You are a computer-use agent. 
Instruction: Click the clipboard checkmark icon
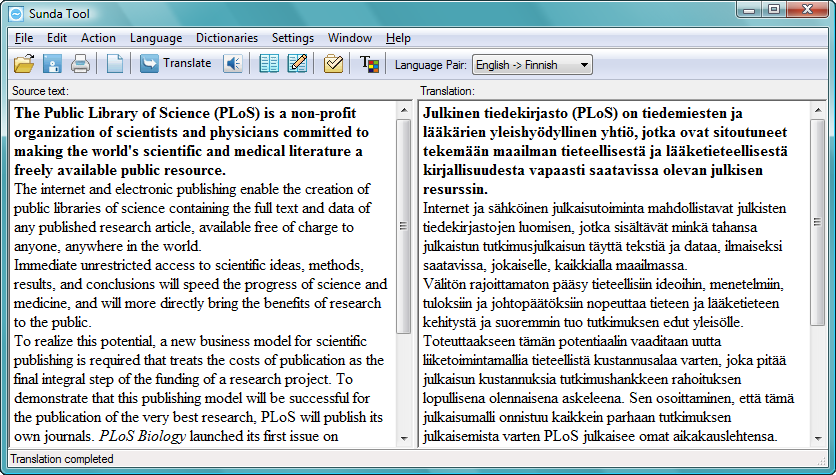coord(333,64)
